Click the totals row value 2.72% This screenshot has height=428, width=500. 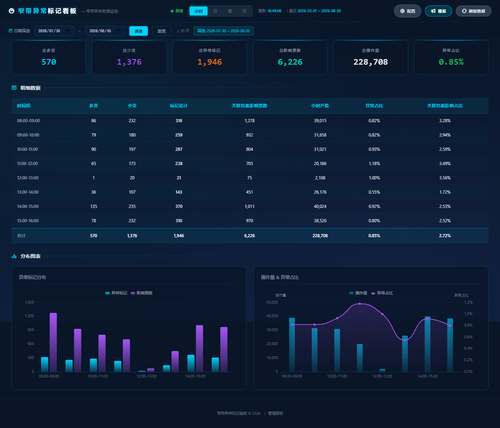pos(445,236)
